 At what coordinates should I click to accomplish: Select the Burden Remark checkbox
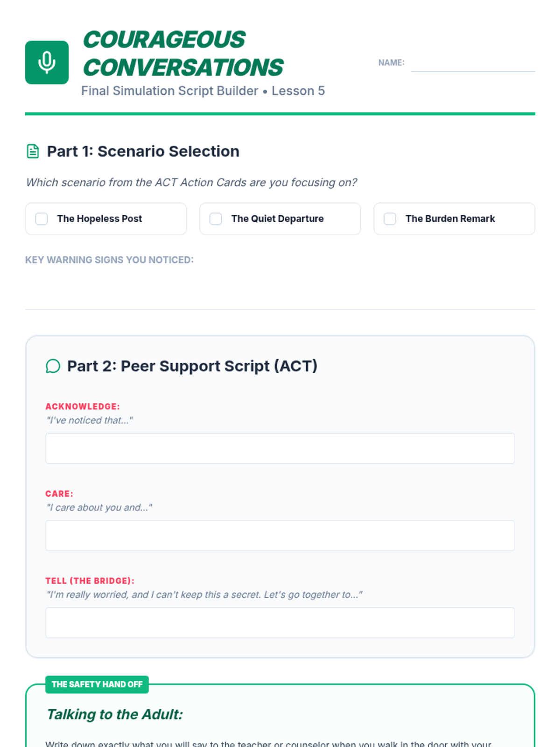pyautogui.click(x=390, y=219)
